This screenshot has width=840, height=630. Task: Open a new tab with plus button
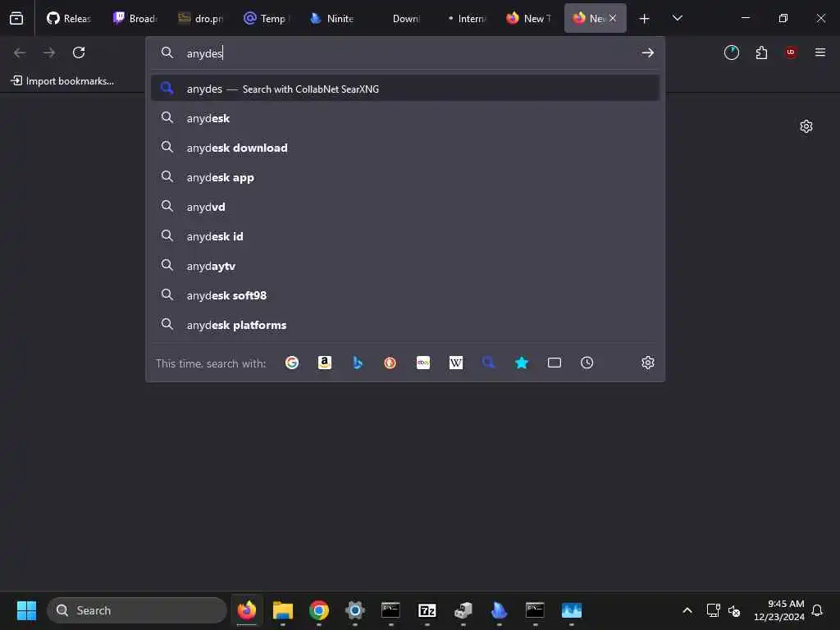[x=645, y=19]
